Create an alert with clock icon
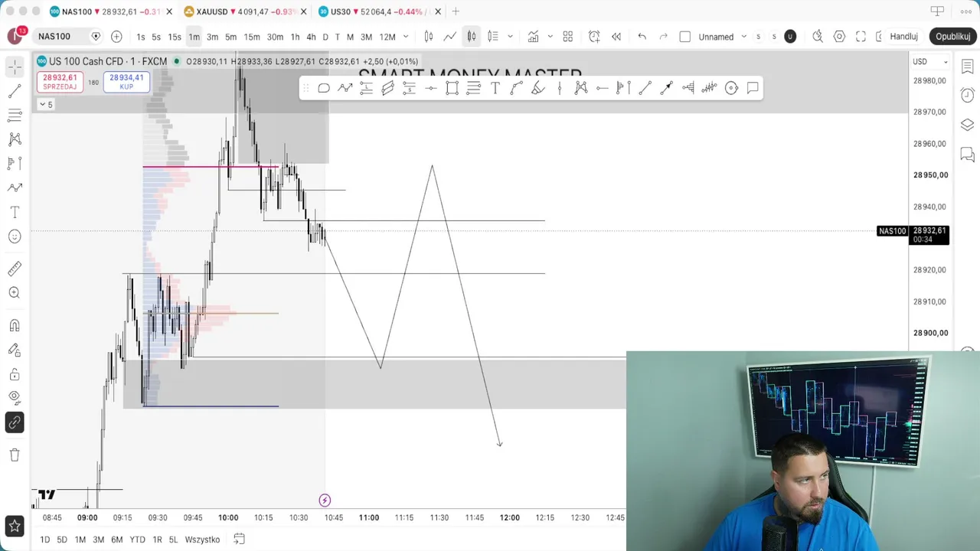Image resolution: width=980 pixels, height=551 pixels. click(594, 37)
